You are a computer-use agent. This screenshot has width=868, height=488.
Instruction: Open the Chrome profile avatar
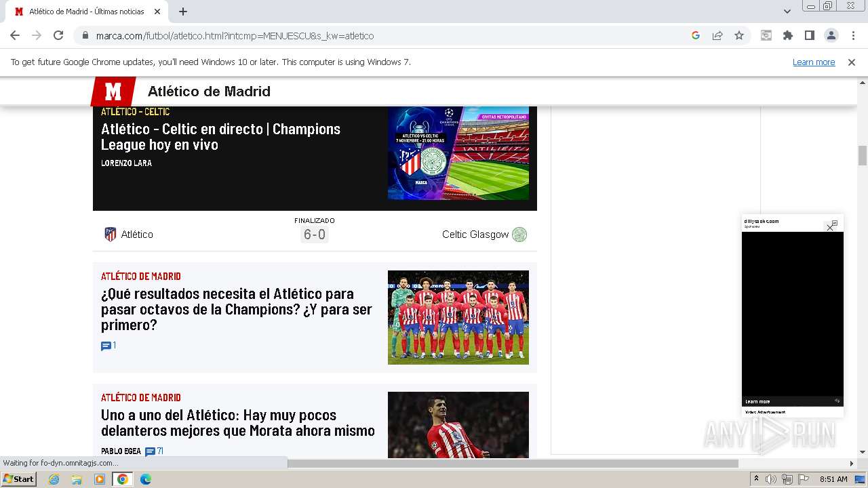(831, 35)
